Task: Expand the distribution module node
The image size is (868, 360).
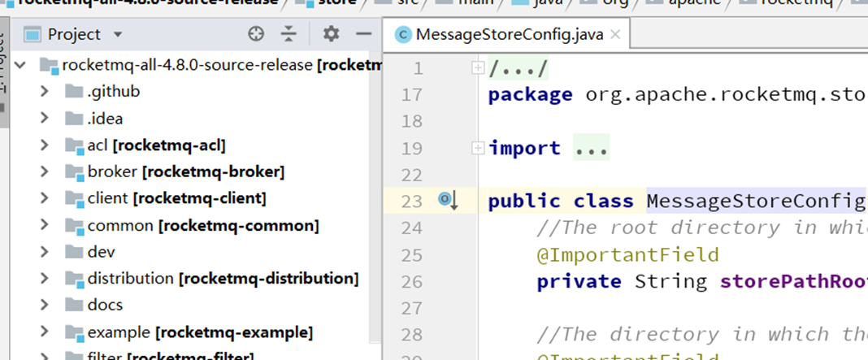Action: click(x=45, y=278)
